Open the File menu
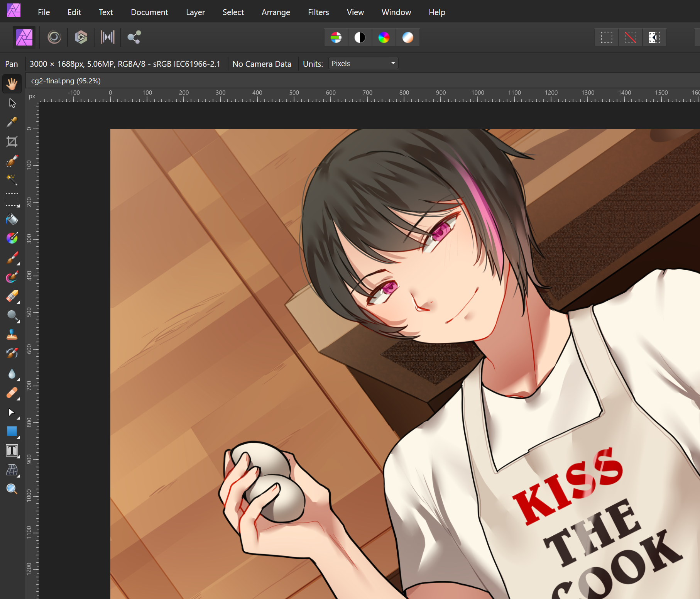 point(44,12)
